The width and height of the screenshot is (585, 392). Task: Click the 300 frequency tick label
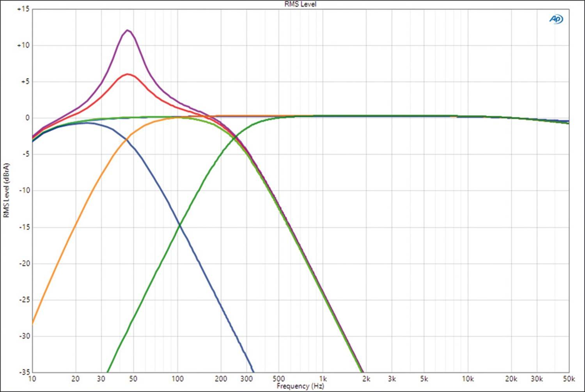click(x=246, y=379)
